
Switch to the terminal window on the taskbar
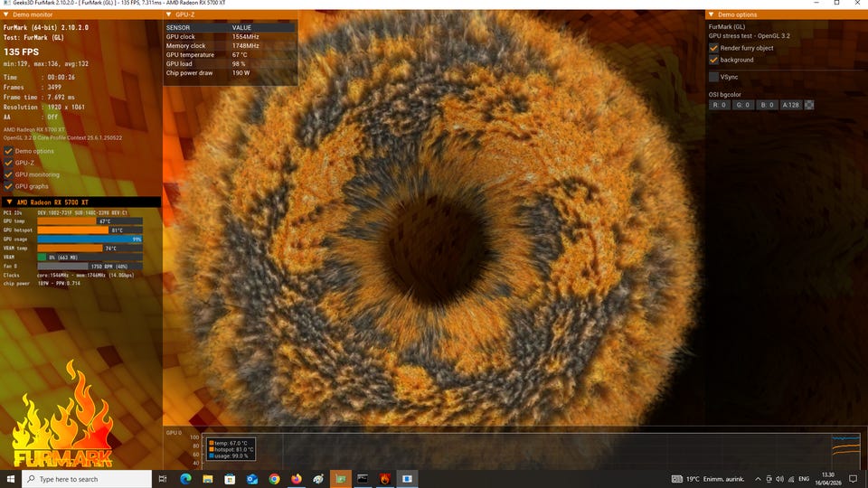point(363,479)
